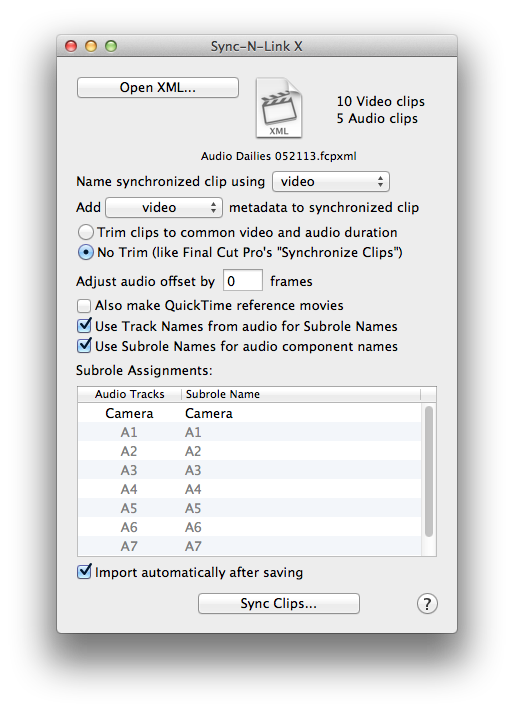Open the Name synchronized clip using dropdown
Screen dimensions: 514x712
point(331,182)
